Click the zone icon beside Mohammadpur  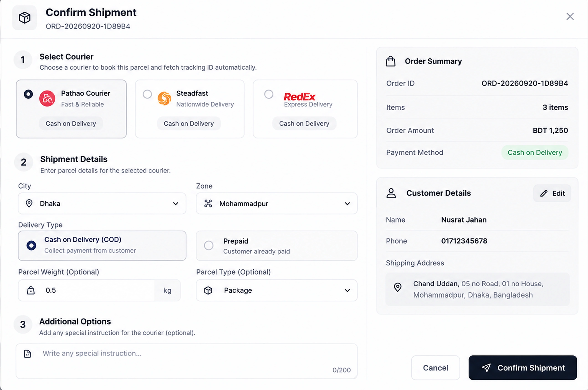click(x=208, y=203)
